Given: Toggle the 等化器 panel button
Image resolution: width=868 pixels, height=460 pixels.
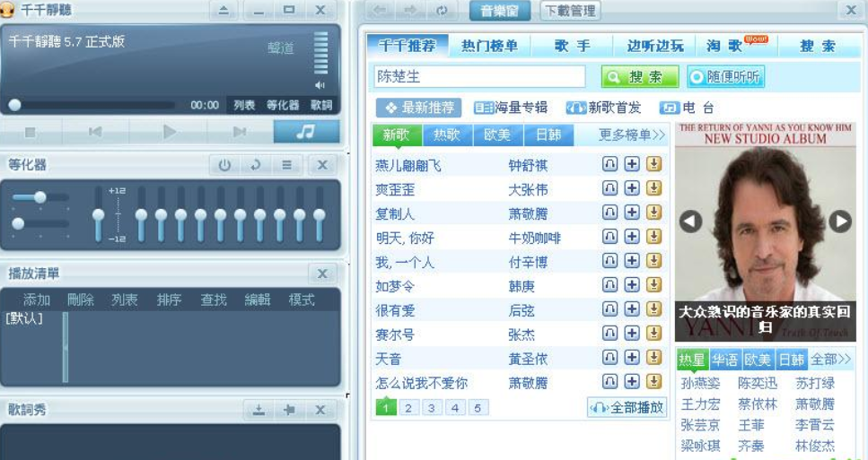Looking at the screenshot, I should pyautogui.click(x=283, y=105).
